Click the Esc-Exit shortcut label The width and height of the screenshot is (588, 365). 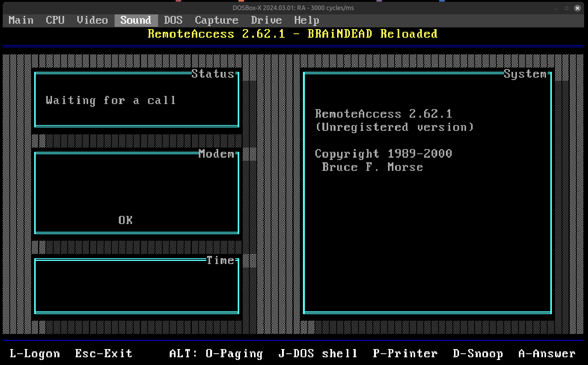click(x=104, y=353)
